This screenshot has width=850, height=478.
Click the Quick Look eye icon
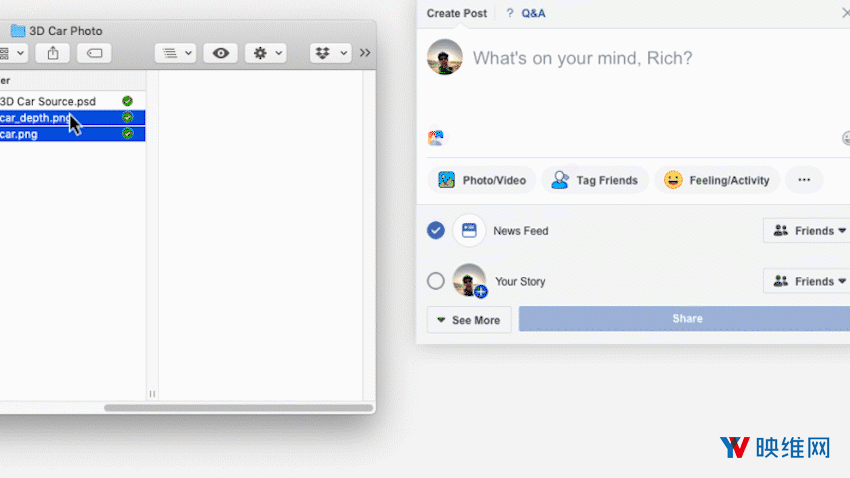point(221,53)
